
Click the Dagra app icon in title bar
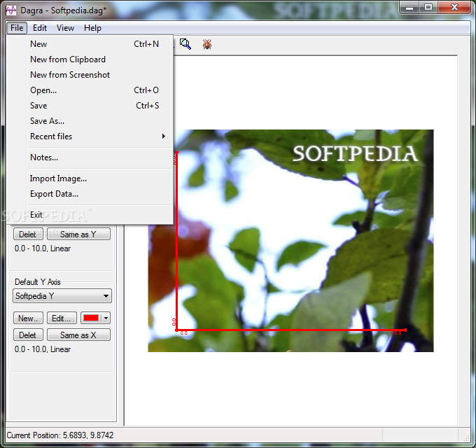(11, 10)
